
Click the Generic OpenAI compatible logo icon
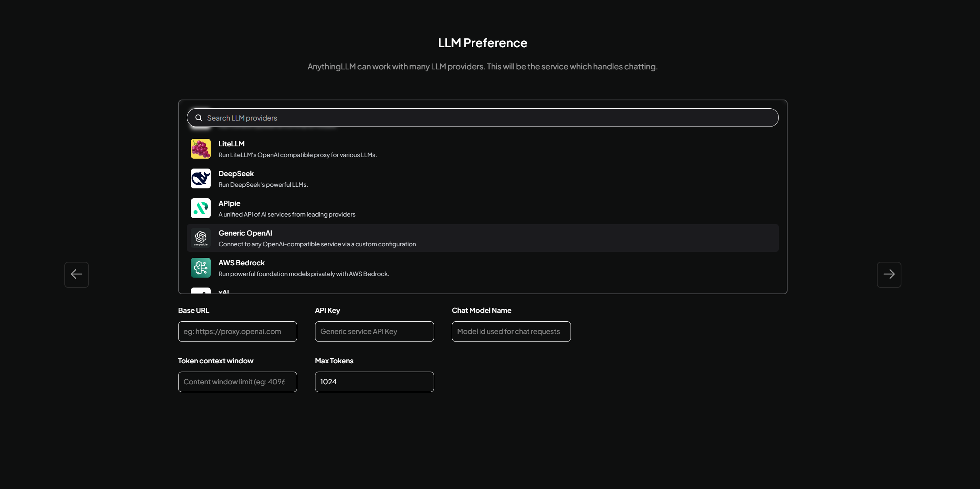click(x=201, y=238)
